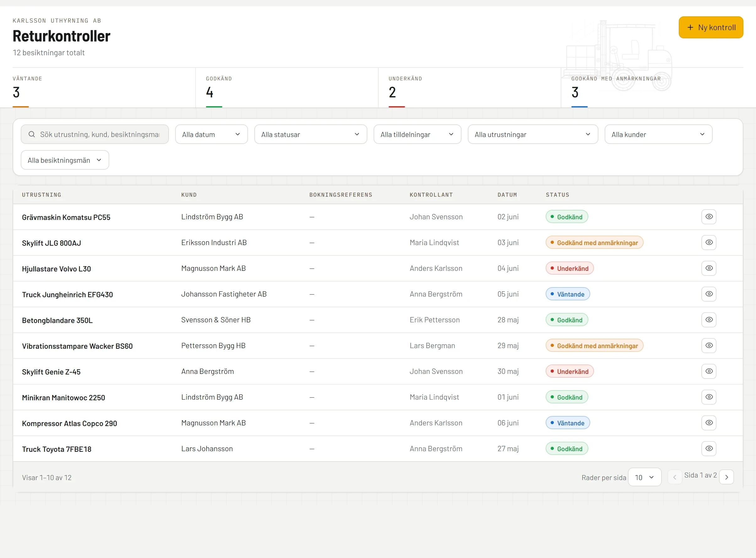This screenshot has width=756, height=558.
Task: Open the Alla kunder filter
Action: click(658, 134)
